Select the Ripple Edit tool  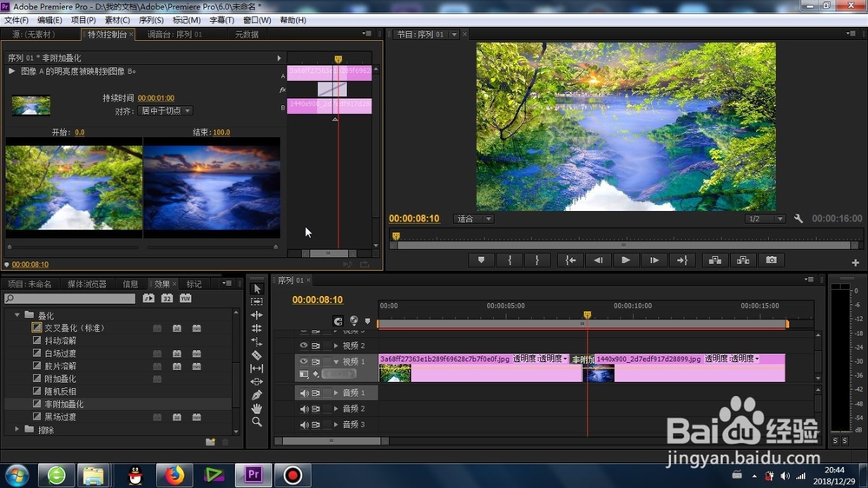[257, 315]
